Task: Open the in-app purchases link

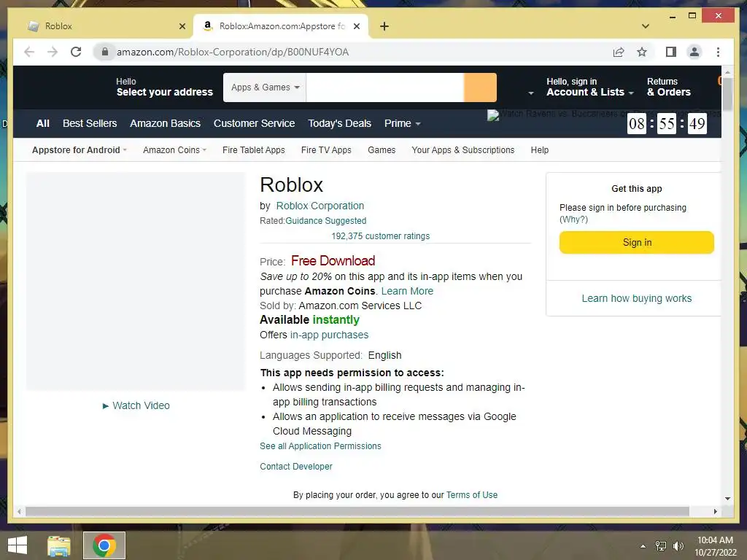Action: coord(329,335)
